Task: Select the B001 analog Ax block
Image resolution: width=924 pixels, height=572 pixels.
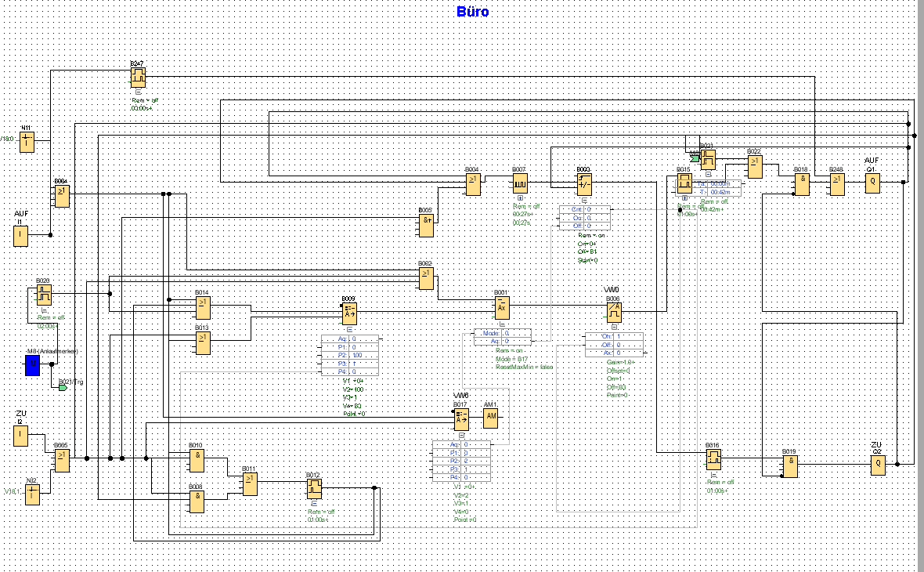Action: [x=502, y=306]
